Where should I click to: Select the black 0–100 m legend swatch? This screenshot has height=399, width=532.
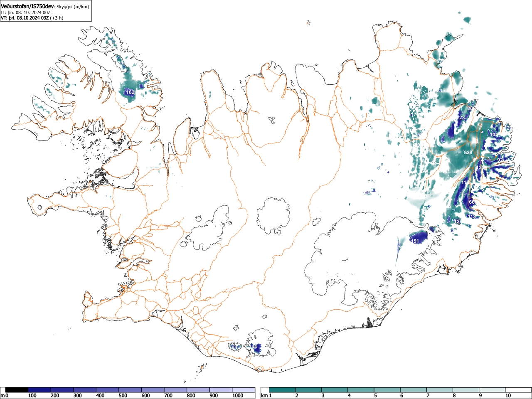[x=17, y=390]
